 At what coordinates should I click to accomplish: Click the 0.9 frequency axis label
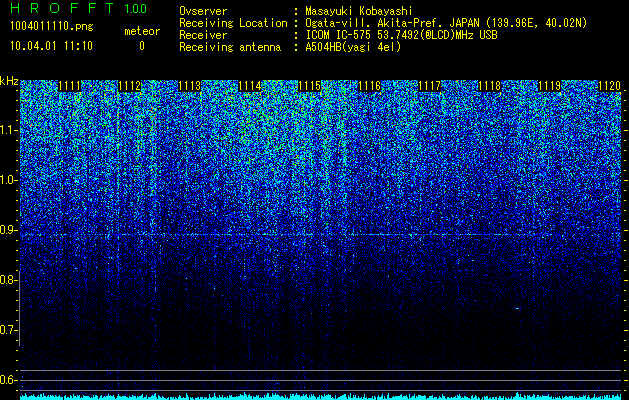tap(8, 230)
